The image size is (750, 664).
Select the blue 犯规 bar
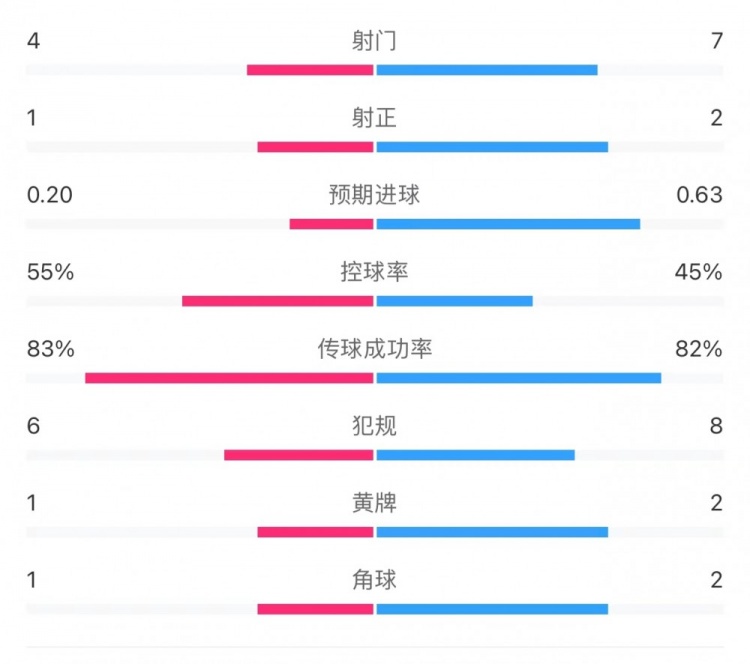[475, 455]
